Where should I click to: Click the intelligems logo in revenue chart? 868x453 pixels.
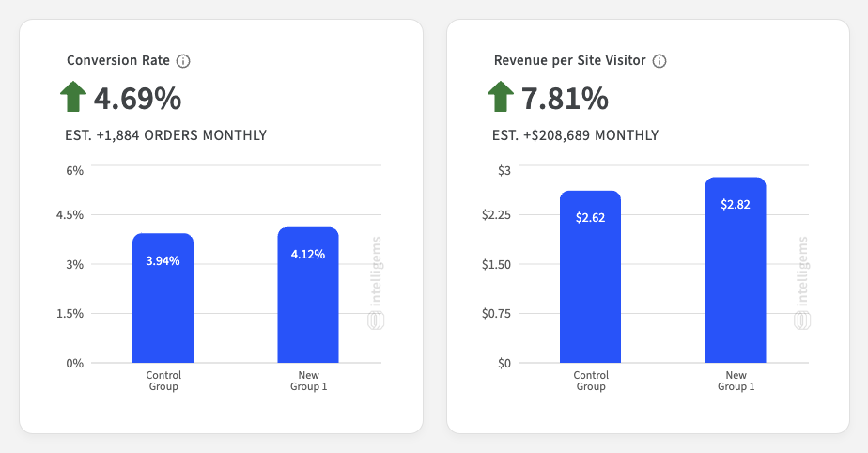(802, 283)
